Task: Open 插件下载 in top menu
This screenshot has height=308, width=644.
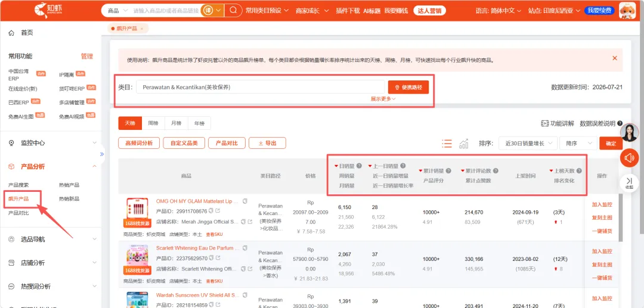Action: [348, 11]
